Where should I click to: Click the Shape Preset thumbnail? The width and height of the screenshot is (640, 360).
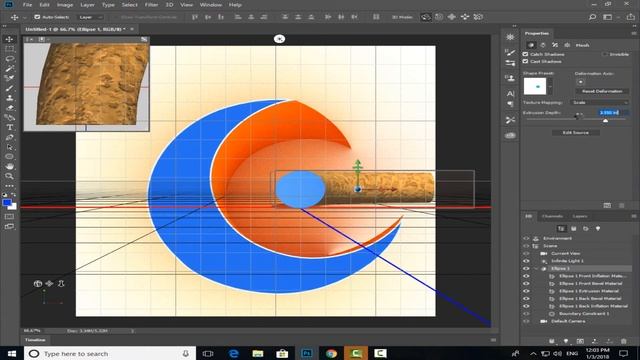tap(535, 87)
